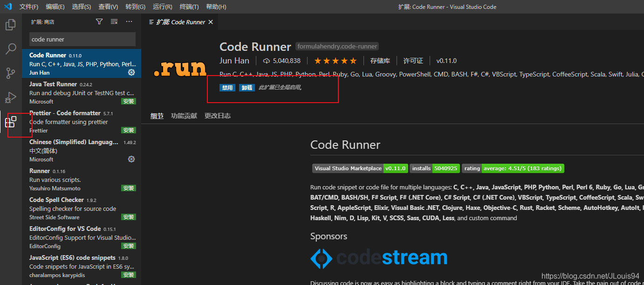Click the VS Code logo in title bar

tap(8, 7)
